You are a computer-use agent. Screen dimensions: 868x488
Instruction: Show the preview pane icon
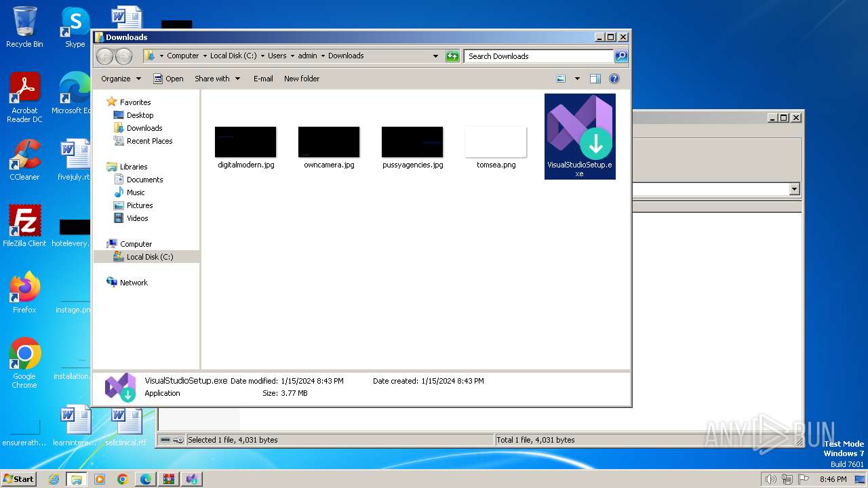click(595, 79)
